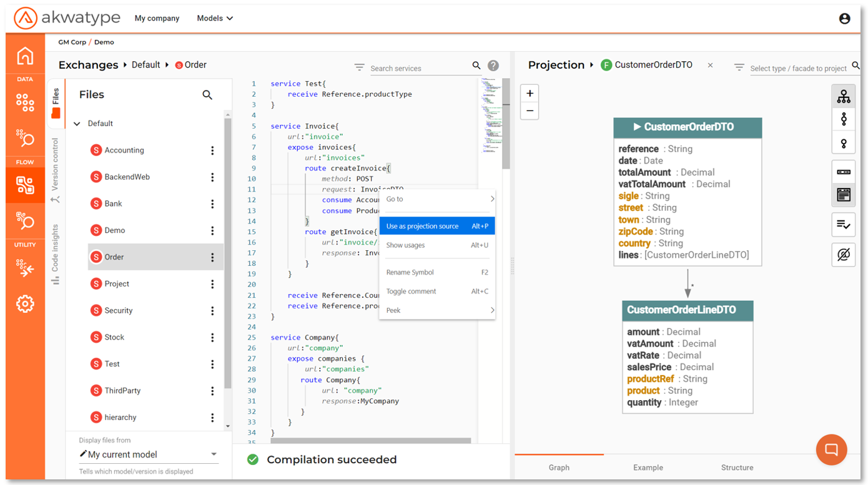This screenshot has width=868, height=485.
Task: Open the Data model icon in sidebar
Action: 25,102
